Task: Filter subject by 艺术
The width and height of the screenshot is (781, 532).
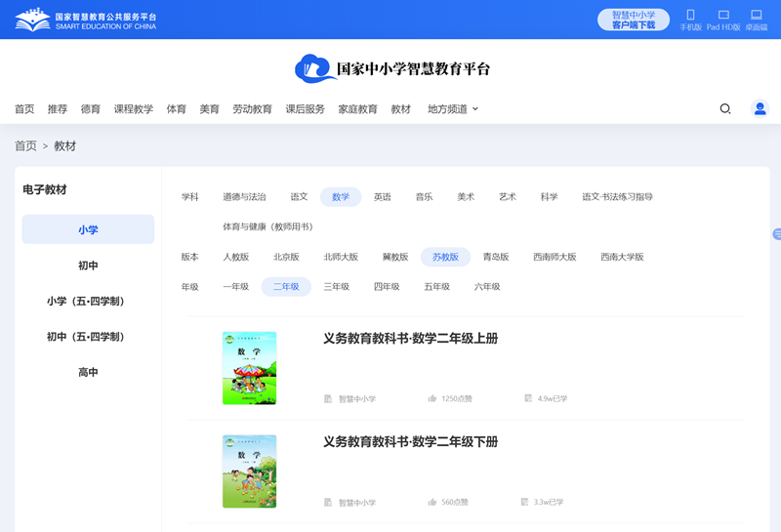Action: click(x=508, y=197)
